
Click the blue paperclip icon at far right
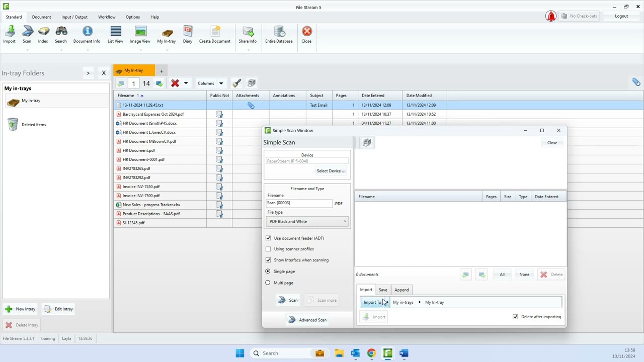pos(636,82)
